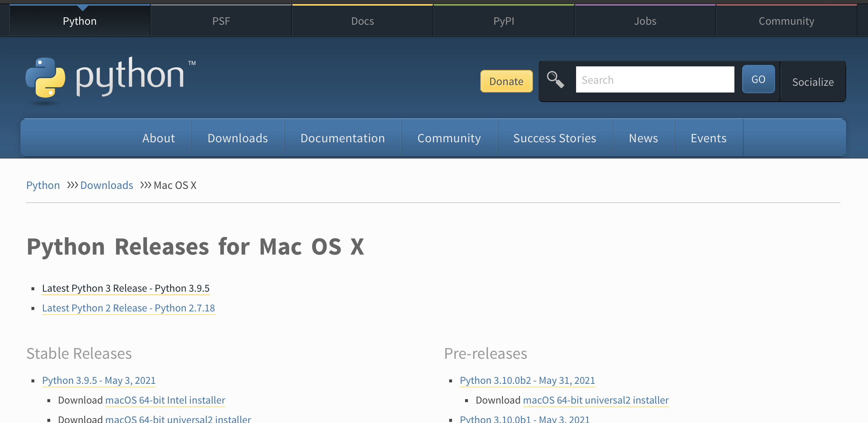868x423 pixels.
Task: Focus the Search input field
Action: (655, 80)
